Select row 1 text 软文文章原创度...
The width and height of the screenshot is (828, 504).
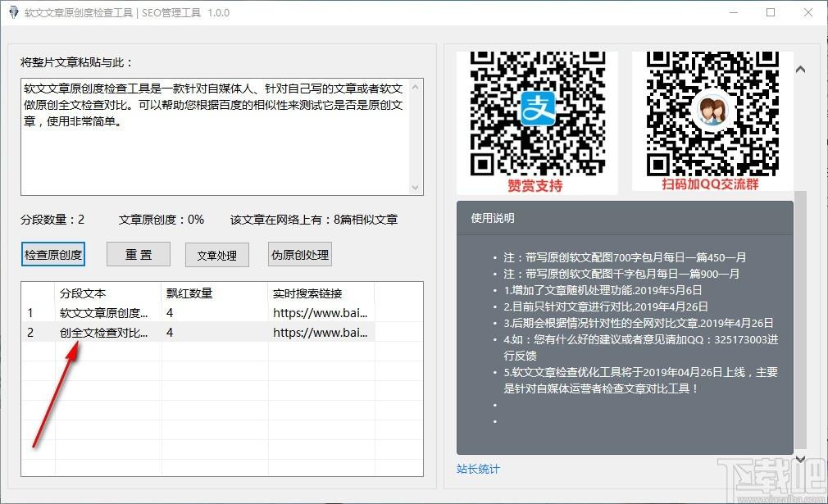(x=103, y=313)
